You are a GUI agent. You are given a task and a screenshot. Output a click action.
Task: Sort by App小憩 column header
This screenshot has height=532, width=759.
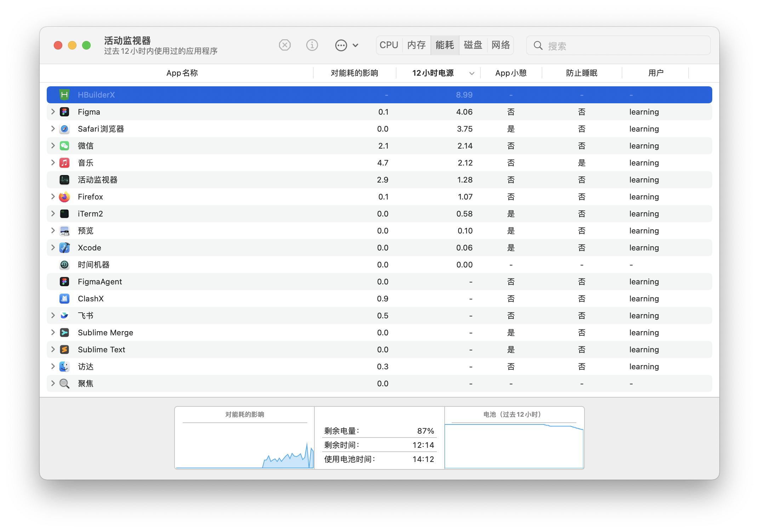[x=511, y=73]
